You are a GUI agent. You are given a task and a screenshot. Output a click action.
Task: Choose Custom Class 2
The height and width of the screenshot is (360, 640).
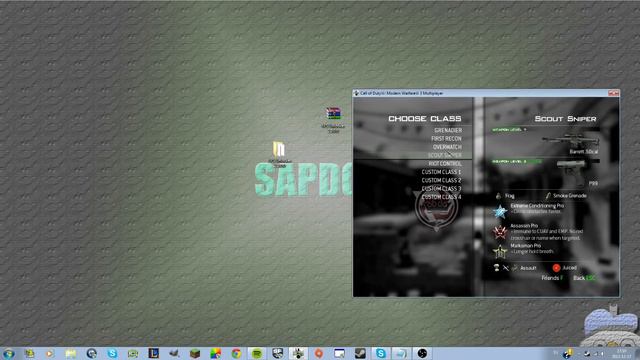441,180
